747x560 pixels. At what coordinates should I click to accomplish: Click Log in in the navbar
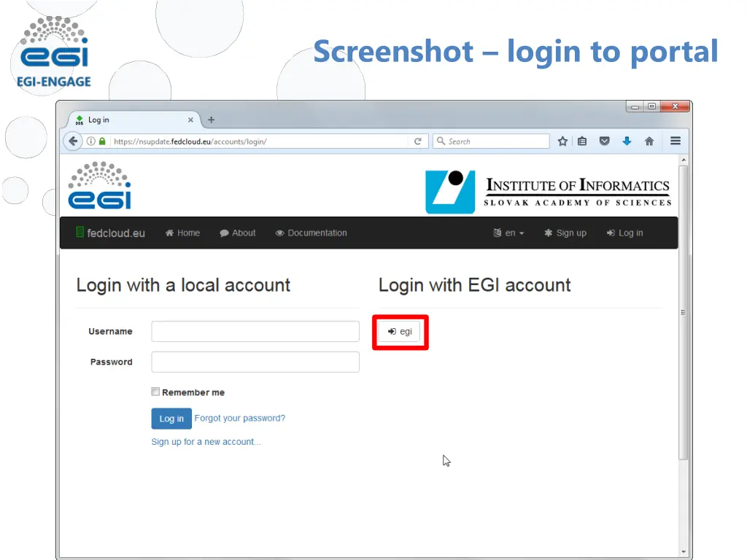pyautogui.click(x=624, y=233)
